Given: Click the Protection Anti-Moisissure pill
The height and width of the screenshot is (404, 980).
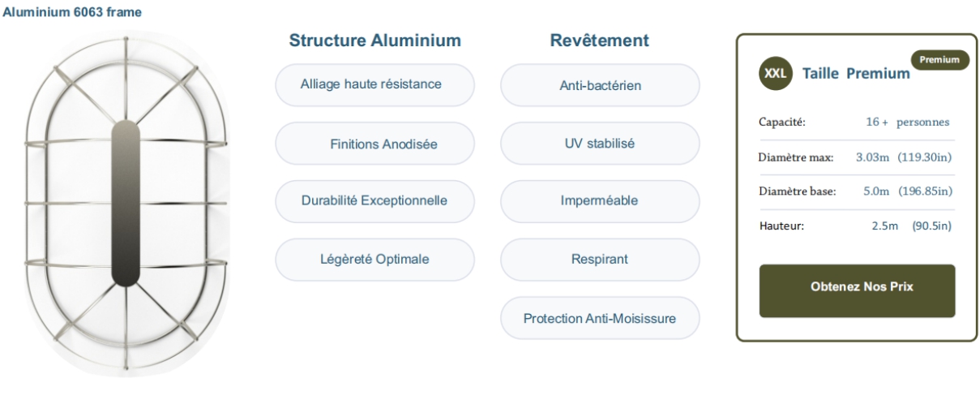Looking at the screenshot, I should (x=600, y=318).
